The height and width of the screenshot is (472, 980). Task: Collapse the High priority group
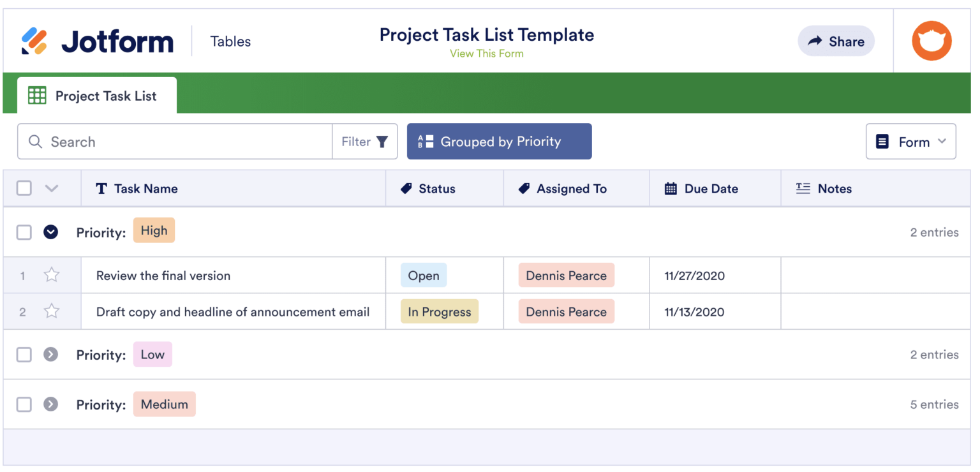pyautogui.click(x=50, y=232)
